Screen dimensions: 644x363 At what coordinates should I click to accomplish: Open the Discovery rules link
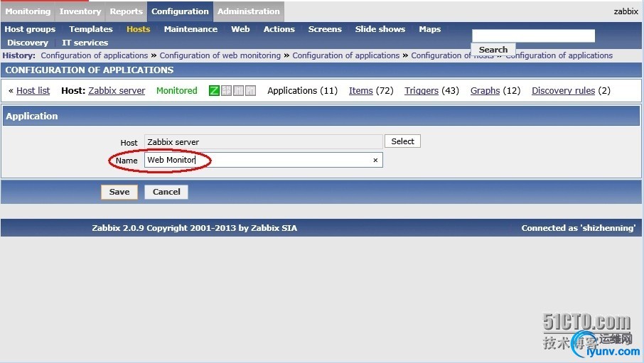pyautogui.click(x=563, y=91)
